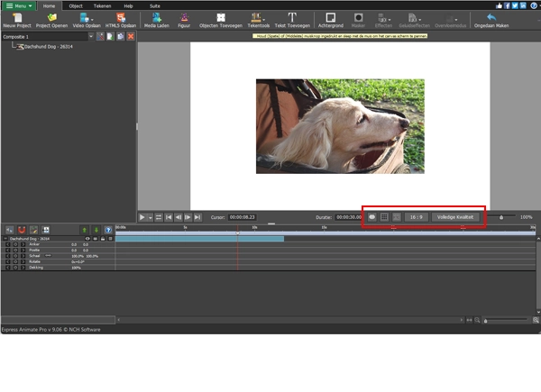
Task: Play the animation preview
Action: pyautogui.click(x=142, y=217)
